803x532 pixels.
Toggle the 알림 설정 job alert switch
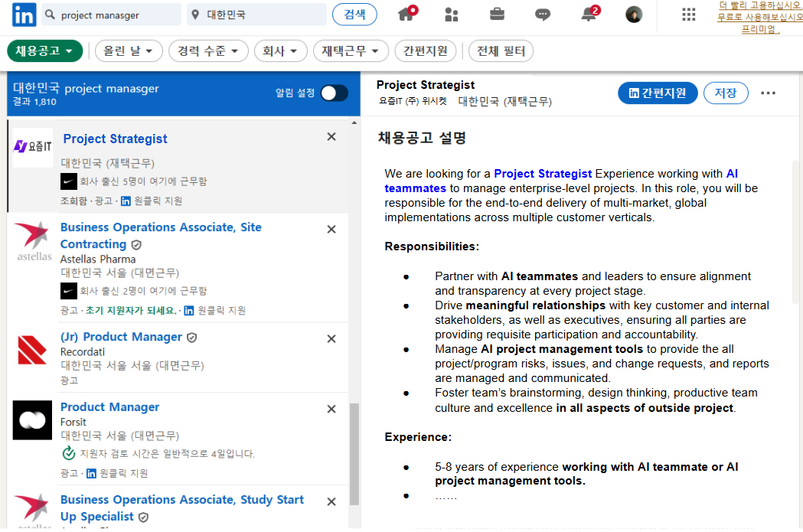pos(335,93)
